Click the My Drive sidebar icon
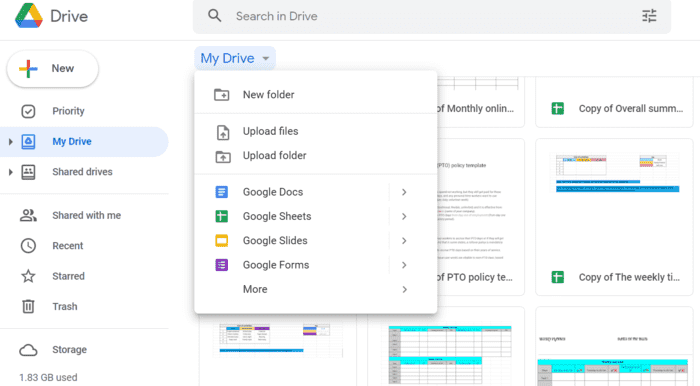Image resolution: width=700 pixels, height=386 pixels. click(x=28, y=141)
